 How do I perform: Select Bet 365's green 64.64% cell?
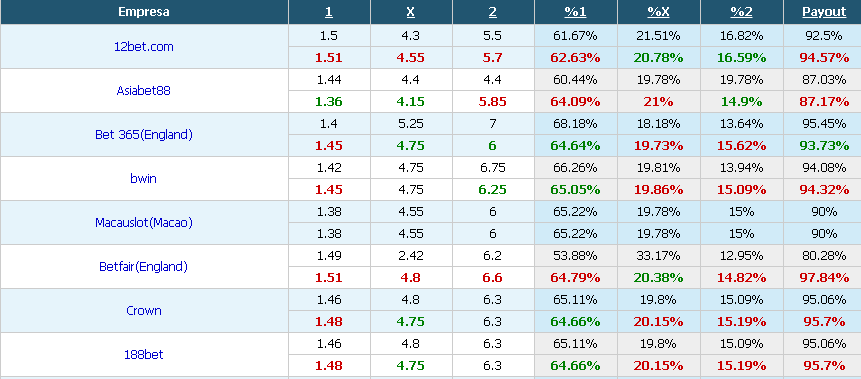coord(575,146)
